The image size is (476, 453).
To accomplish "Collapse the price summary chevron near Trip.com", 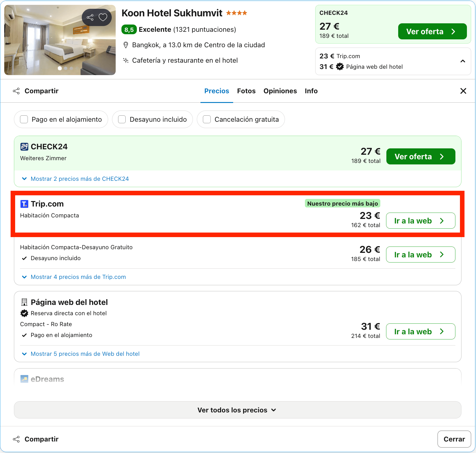I will click(463, 61).
